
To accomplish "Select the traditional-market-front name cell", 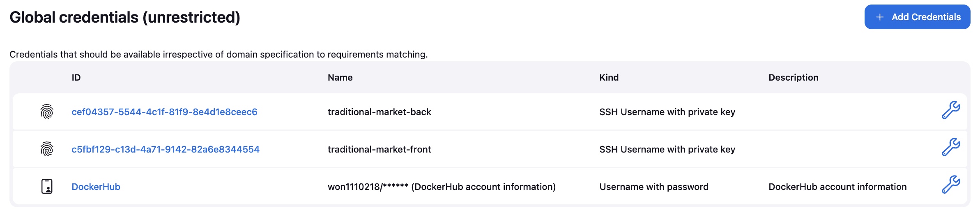I will click(380, 149).
